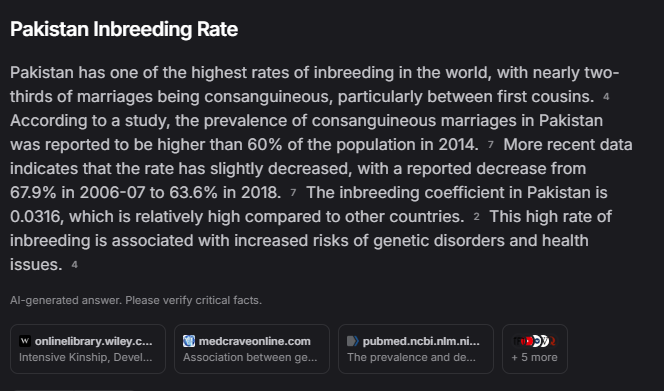
Task: Open citation 2 after 'other countries.'
Action: [476, 217]
